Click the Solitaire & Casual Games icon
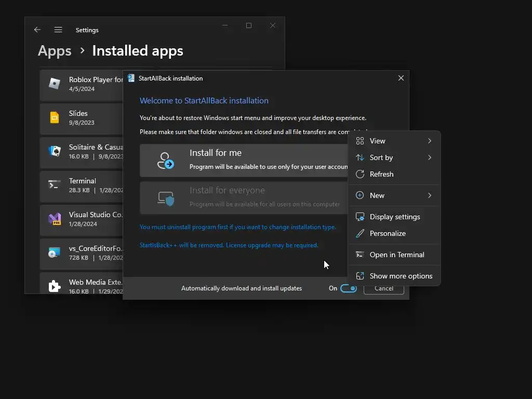 55,151
